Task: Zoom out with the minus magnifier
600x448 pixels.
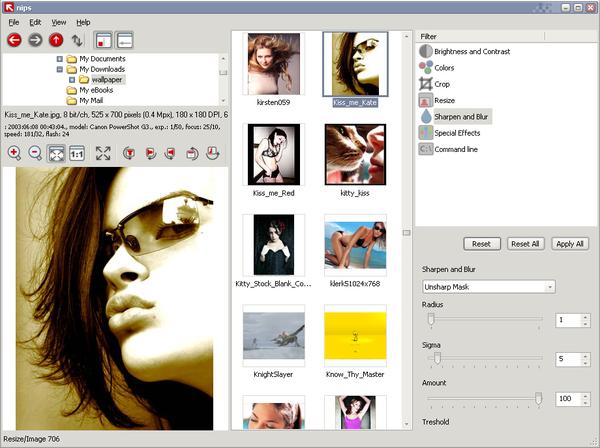Action: coord(35,153)
